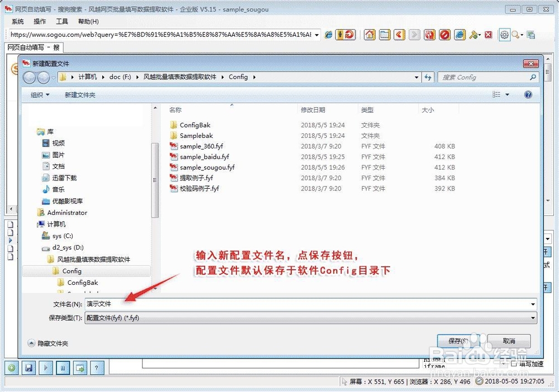
Task: Click the magnifier search toolbar icon
Action: tap(515, 35)
